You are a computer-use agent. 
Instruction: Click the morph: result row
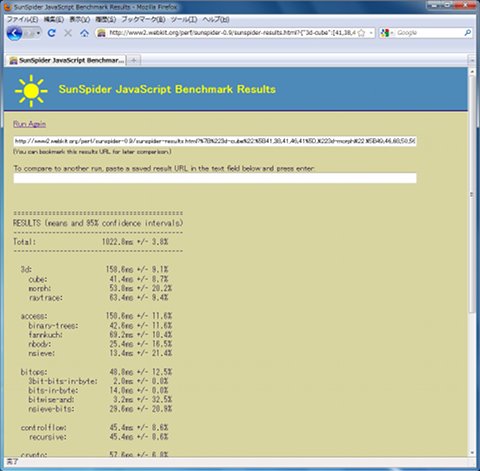click(x=100, y=288)
